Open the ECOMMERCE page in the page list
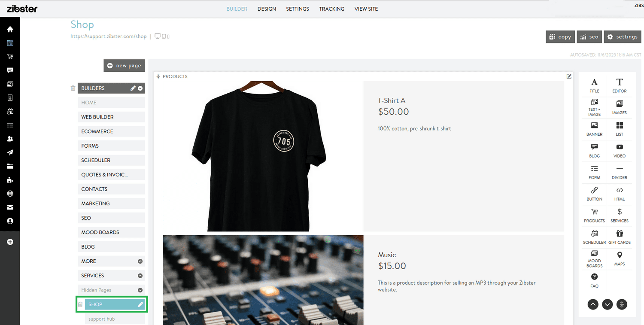644x325 pixels. (x=111, y=131)
